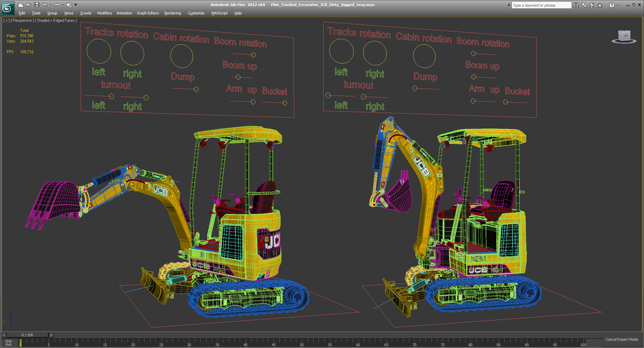Click the Undo arrow icon
Screen dimensions: 644x348
coord(44,5)
